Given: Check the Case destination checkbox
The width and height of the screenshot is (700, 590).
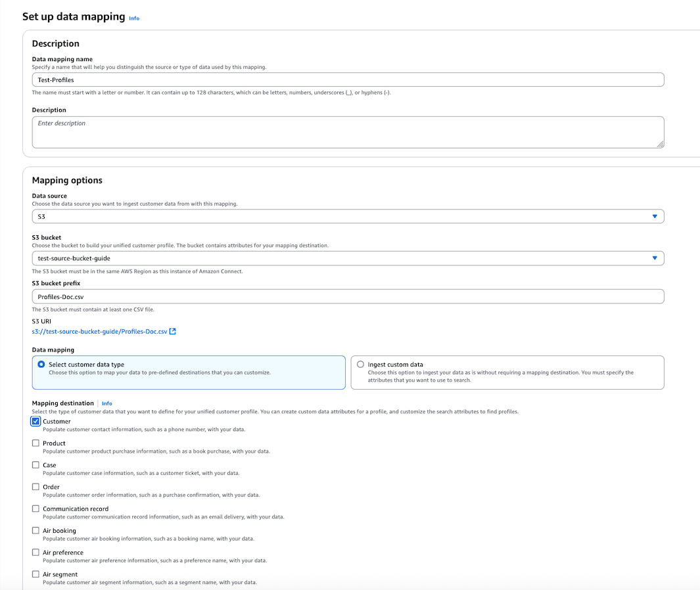Looking at the screenshot, I should tap(35, 465).
